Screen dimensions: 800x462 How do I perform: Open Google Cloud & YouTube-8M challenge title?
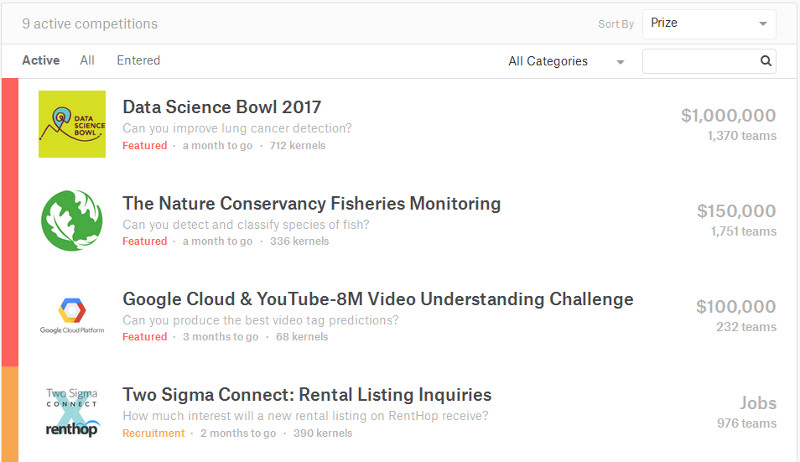click(x=377, y=299)
